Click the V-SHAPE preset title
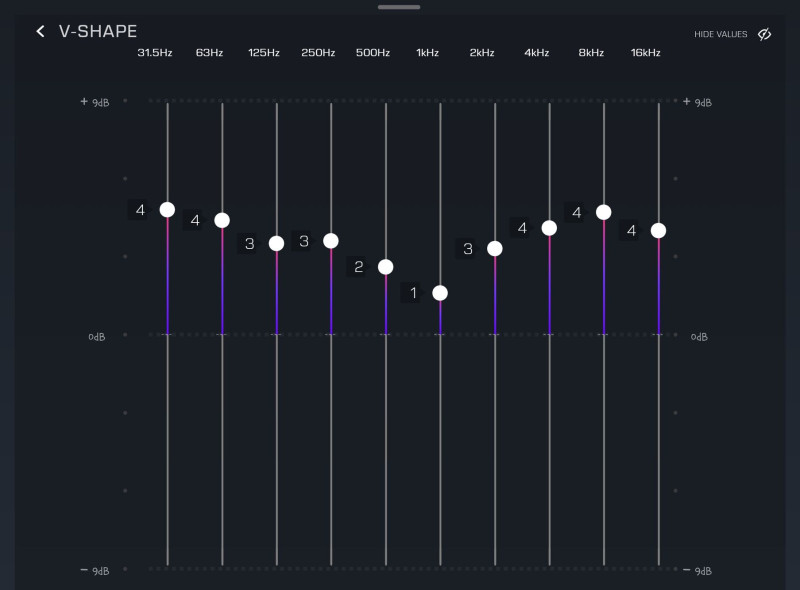This screenshot has width=800, height=590. 98,32
